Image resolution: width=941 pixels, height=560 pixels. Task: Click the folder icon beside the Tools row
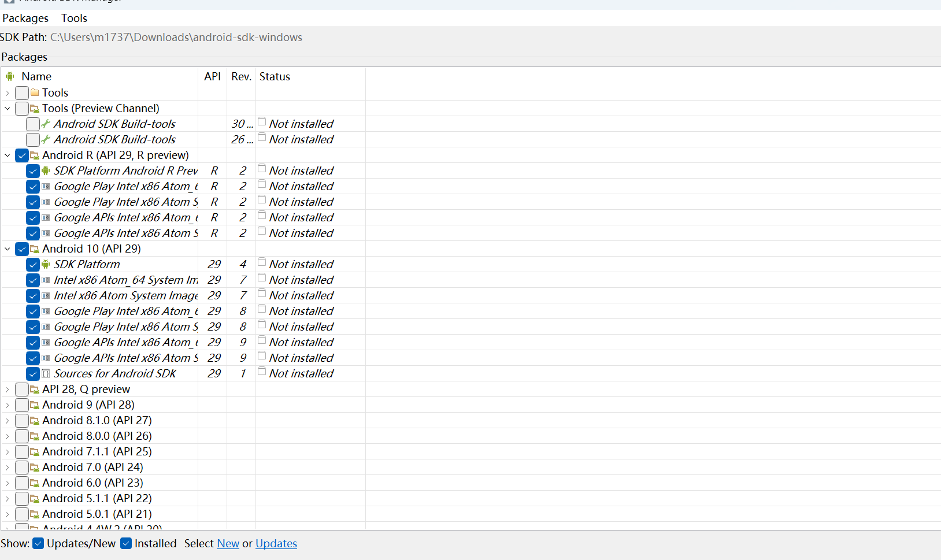[x=35, y=92]
